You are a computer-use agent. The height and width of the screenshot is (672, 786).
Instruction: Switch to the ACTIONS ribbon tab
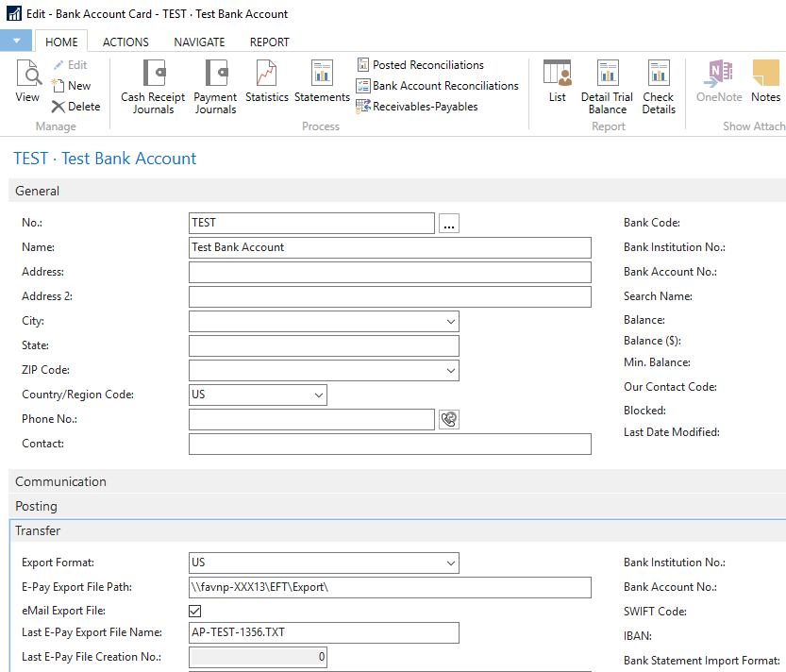click(125, 42)
